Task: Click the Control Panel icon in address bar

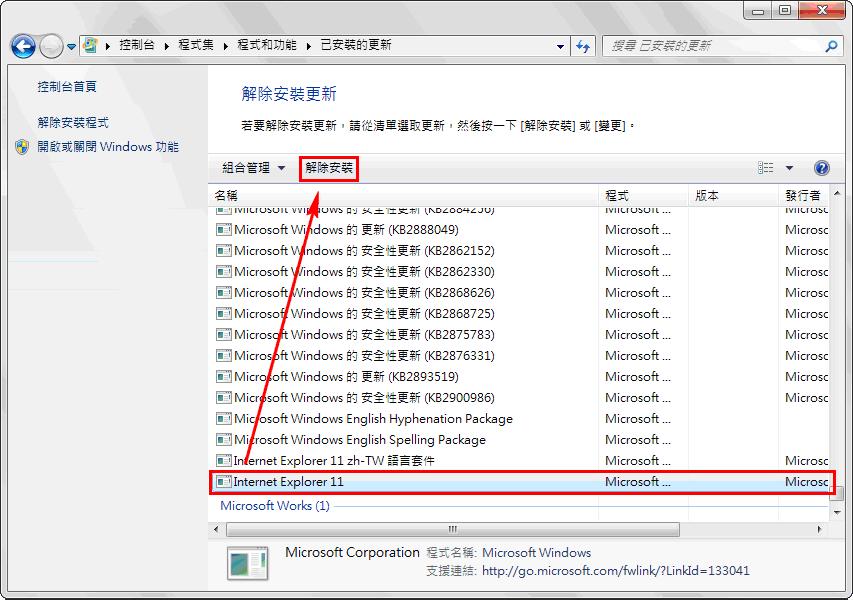Action: (90, 46)
